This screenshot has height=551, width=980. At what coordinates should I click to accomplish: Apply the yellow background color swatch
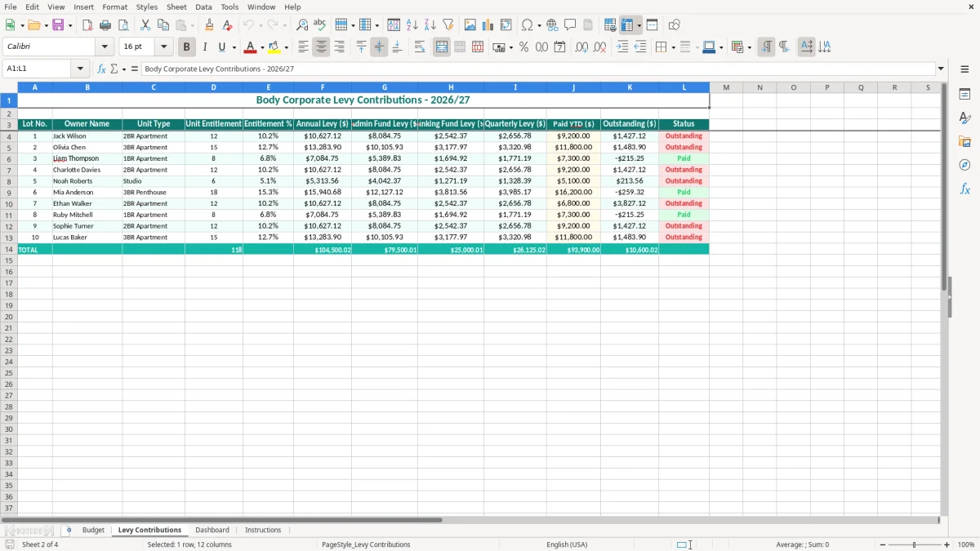click(x=274, y=47)
